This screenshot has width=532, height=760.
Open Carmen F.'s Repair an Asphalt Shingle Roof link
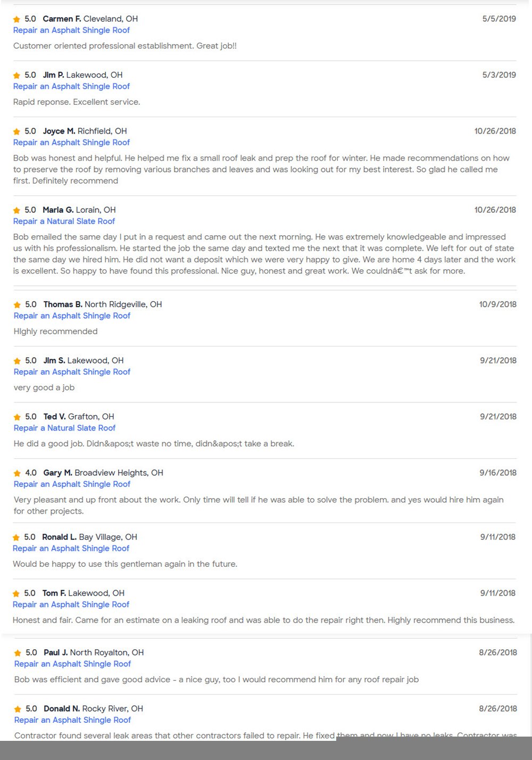click(x=71, y=30)
